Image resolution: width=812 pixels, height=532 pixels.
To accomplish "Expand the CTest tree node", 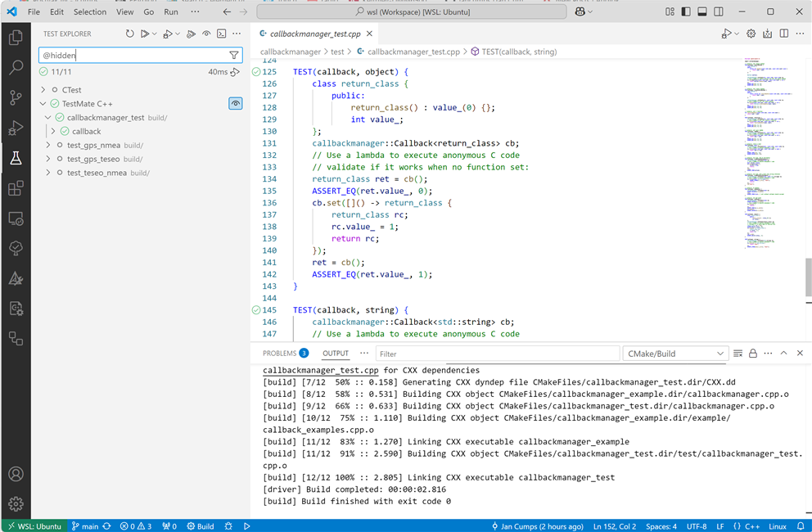I will (x=43, y=90).
